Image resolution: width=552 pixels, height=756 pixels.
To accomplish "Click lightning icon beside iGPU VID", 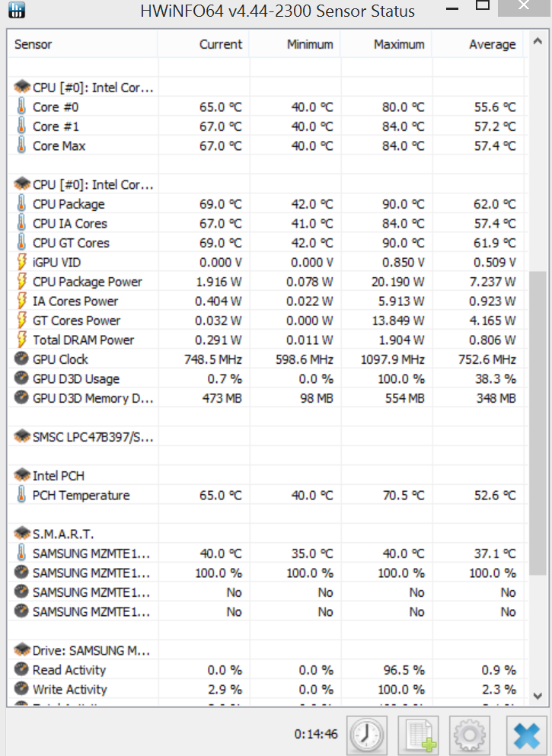I will click(x=21, y=263).
